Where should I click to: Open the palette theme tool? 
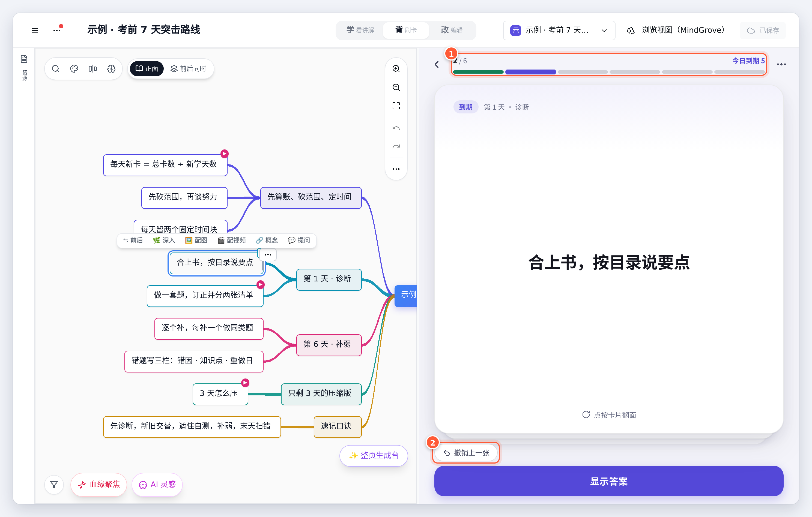(x=74, y=69)
